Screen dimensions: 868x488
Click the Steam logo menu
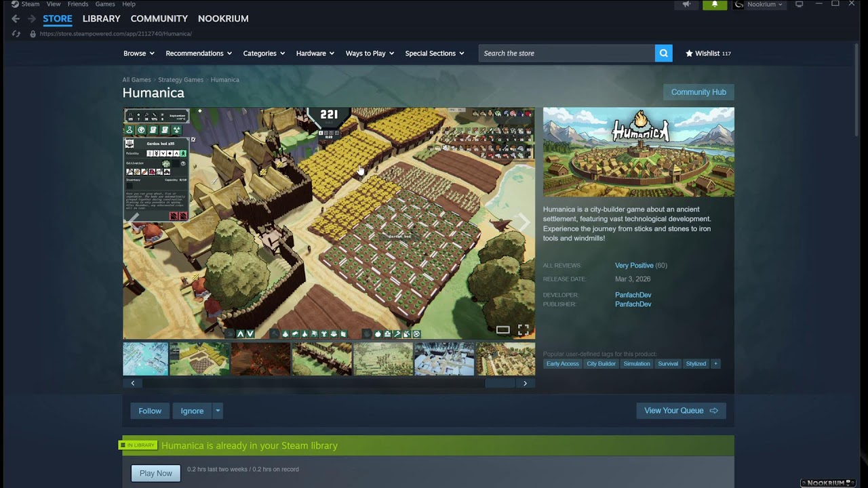coord(26,4)
